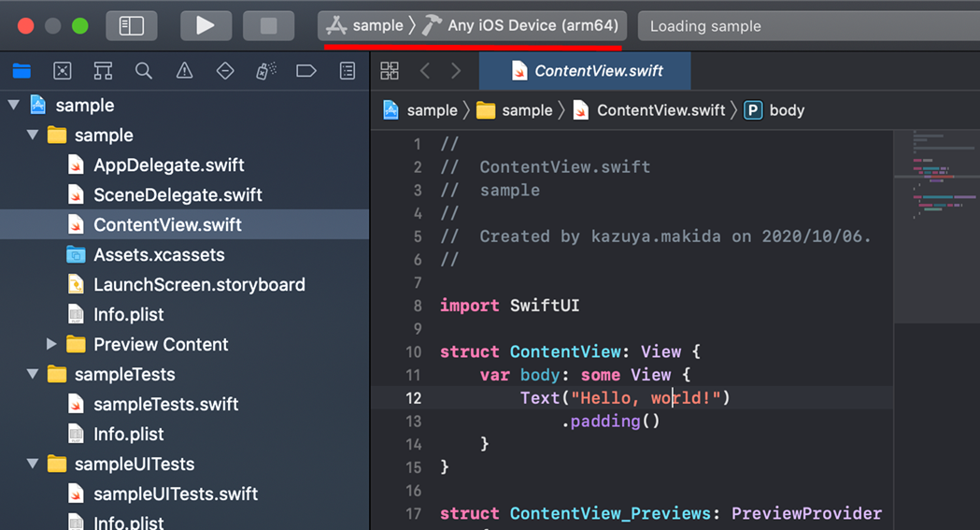
Task: Select the sample project root item
Action: coord(184,105)
